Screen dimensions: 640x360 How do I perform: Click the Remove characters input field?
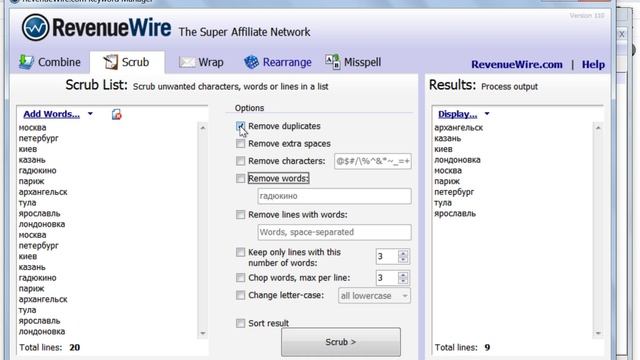(x=373, y=161)
